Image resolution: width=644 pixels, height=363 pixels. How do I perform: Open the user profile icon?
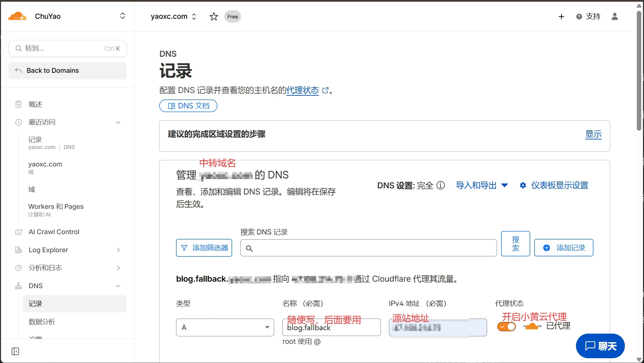(615, 16)
